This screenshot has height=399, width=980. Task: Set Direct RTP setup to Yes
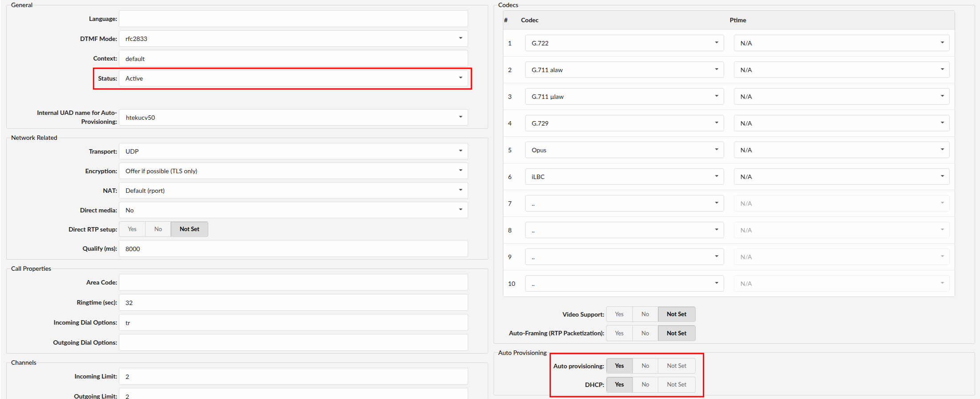click(132, 229)
